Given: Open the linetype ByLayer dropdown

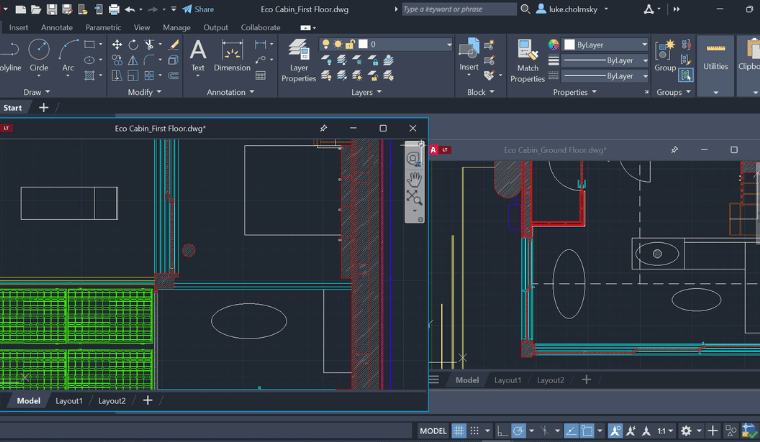Looking at the screenshot, I should pos(605,76).
